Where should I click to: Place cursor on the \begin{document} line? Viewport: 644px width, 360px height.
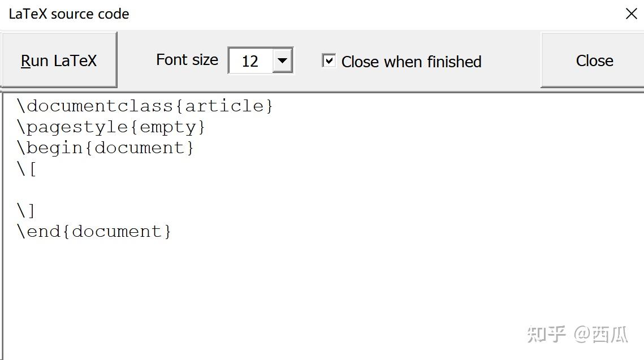(x=105, y=148)
